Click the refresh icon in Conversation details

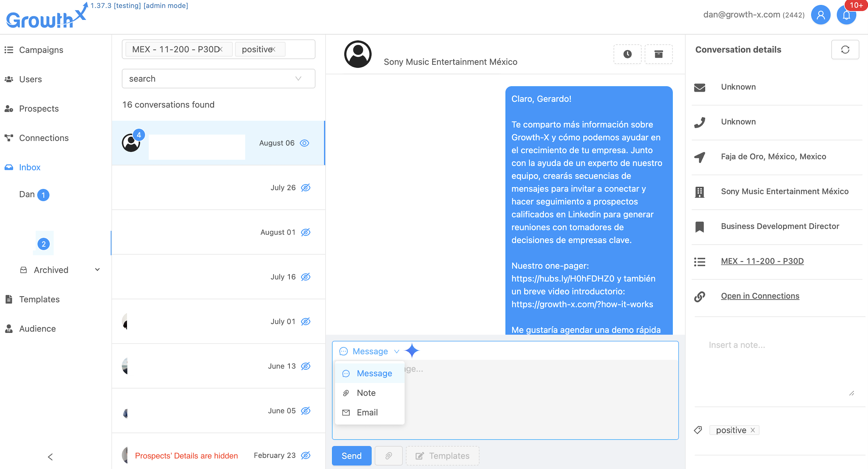(x=845, y=50)
